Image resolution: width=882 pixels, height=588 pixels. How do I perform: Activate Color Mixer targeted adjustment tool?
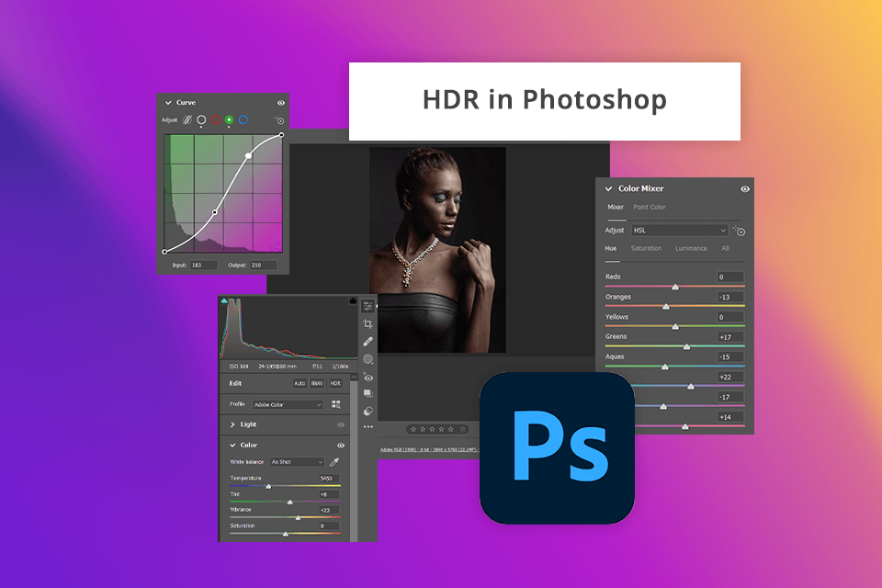(x=739, y=231)
